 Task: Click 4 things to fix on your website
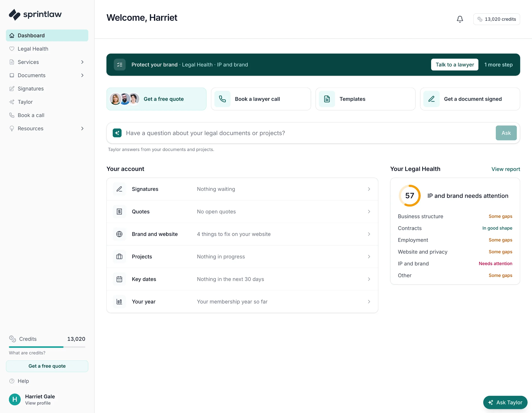[234, 234]
